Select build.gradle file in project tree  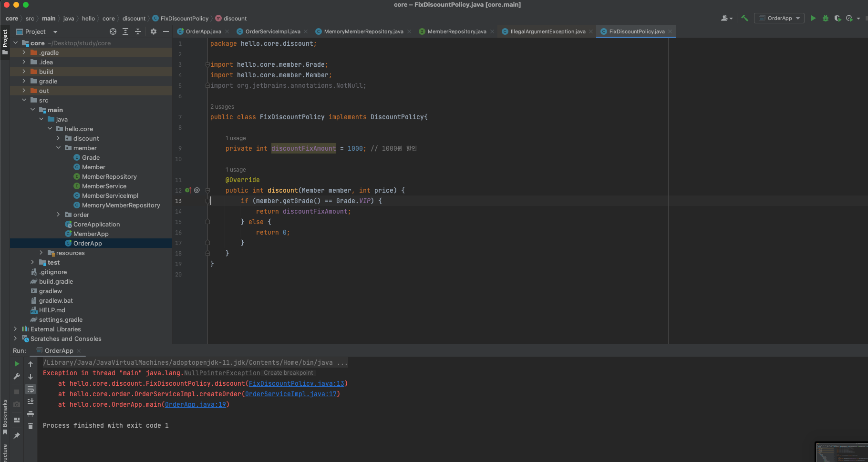point(56,281)
